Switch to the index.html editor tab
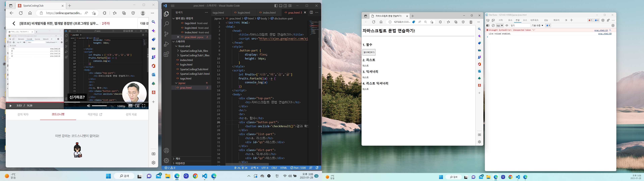This screenshot has width=644, height=181. [x=269, y=13]
